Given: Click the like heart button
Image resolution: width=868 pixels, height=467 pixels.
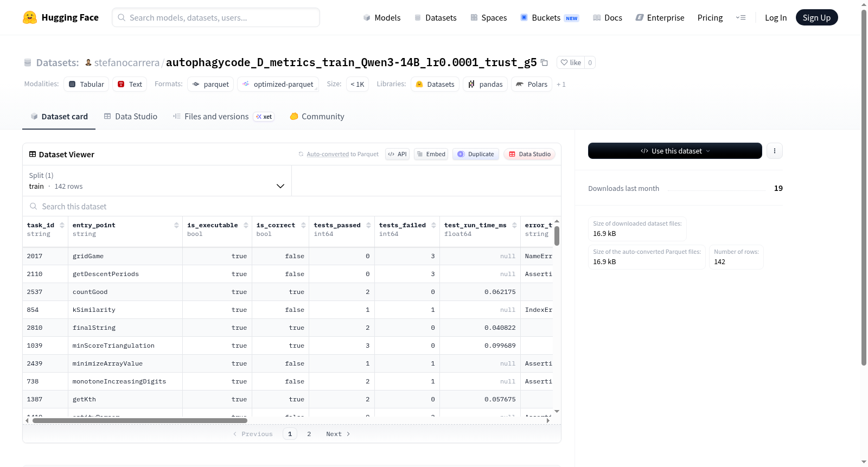Looking at the screenshot, I should pos(571,62).
